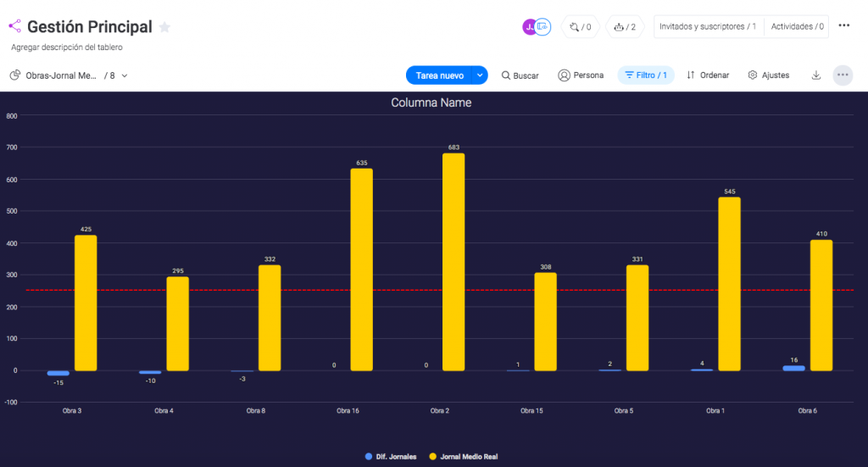Viewport: 868px width, 467px height.
Task: Click the Tarea nuevo button
Action: coord(439,75)
